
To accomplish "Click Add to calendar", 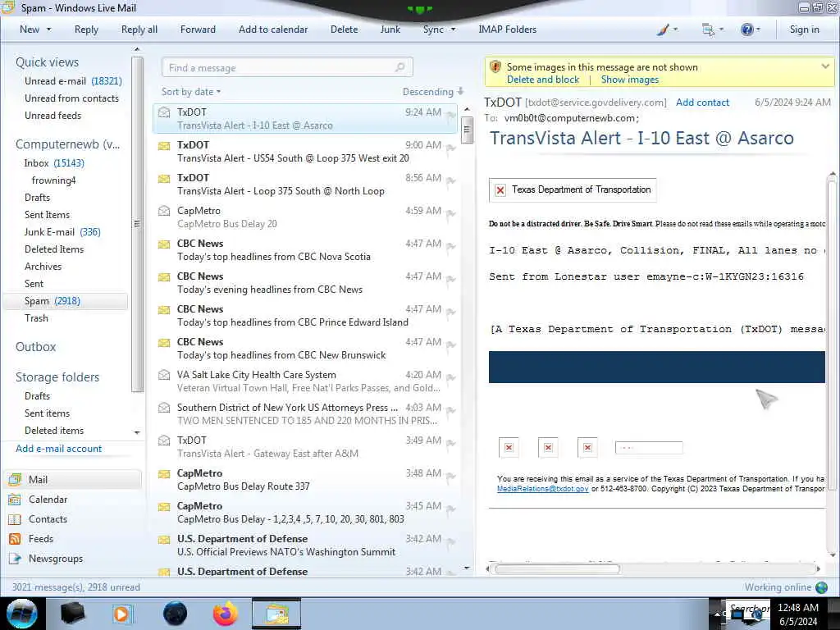I will pyautogui.click(x=273, y=30).
